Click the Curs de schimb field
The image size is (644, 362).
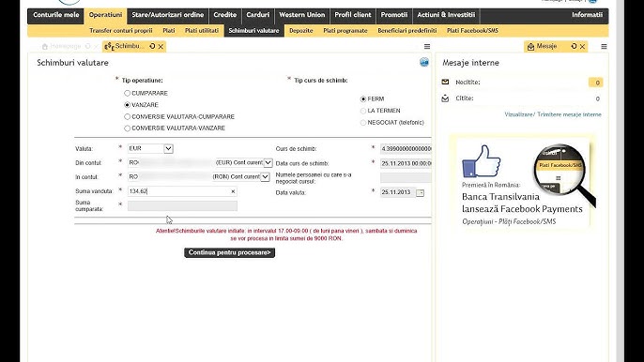tap(406, 148)
